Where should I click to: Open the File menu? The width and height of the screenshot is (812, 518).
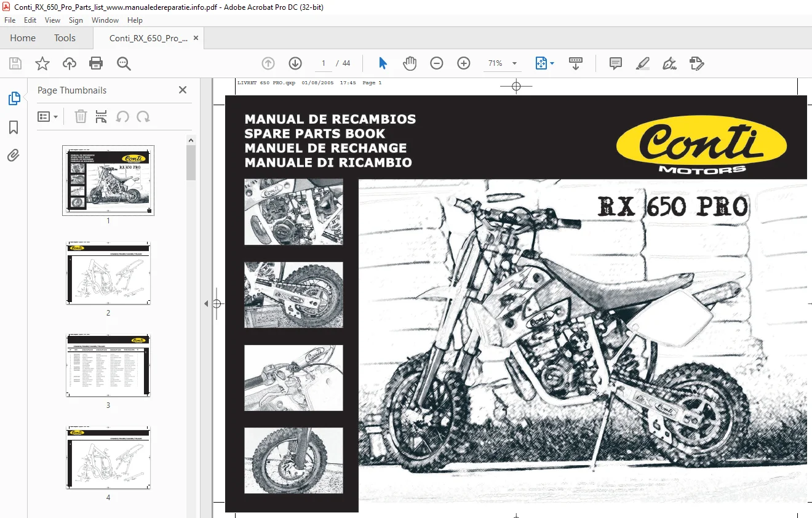pos(10,20)
